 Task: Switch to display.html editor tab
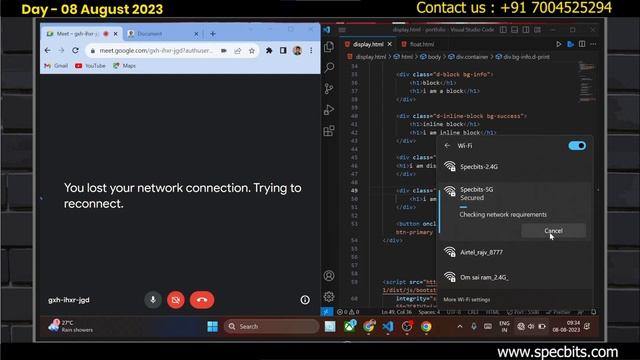(368, 44)
